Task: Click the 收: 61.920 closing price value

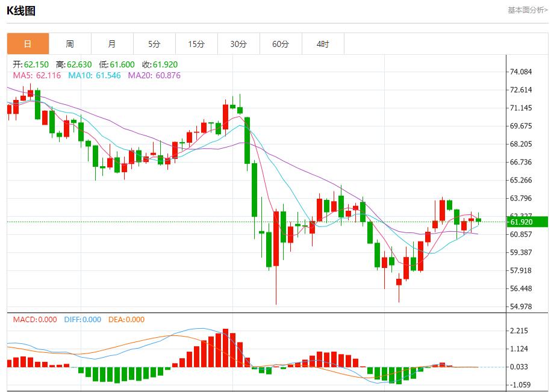Action: 160,64
